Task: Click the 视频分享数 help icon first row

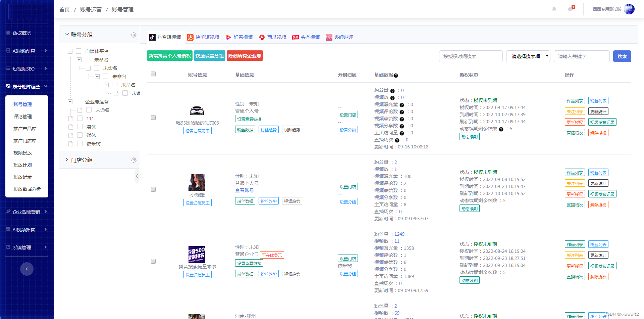Action: 402,126
